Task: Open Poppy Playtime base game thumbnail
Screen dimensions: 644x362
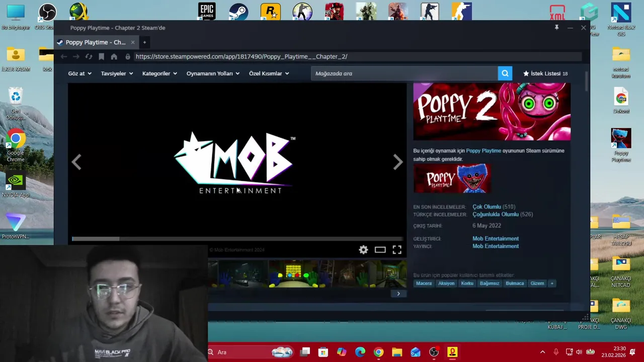Action: (x=452, y=178)
